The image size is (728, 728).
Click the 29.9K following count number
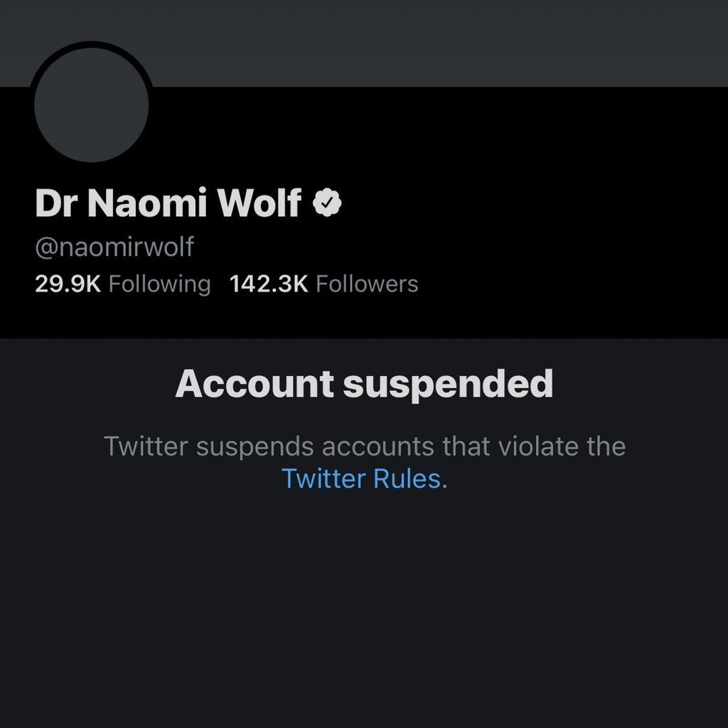click(68, 284)
